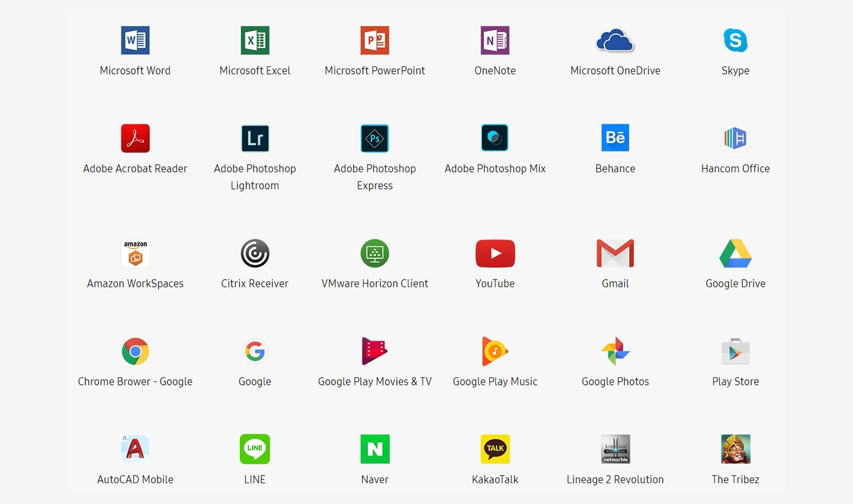Viewport: 853px width, 504px height.
Task: Launch the VMware Horizon Client icon
Action: [x=375, y=253]
